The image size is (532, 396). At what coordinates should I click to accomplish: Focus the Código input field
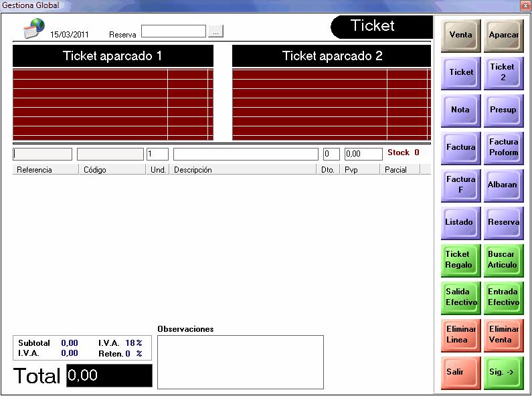(110, 154)
